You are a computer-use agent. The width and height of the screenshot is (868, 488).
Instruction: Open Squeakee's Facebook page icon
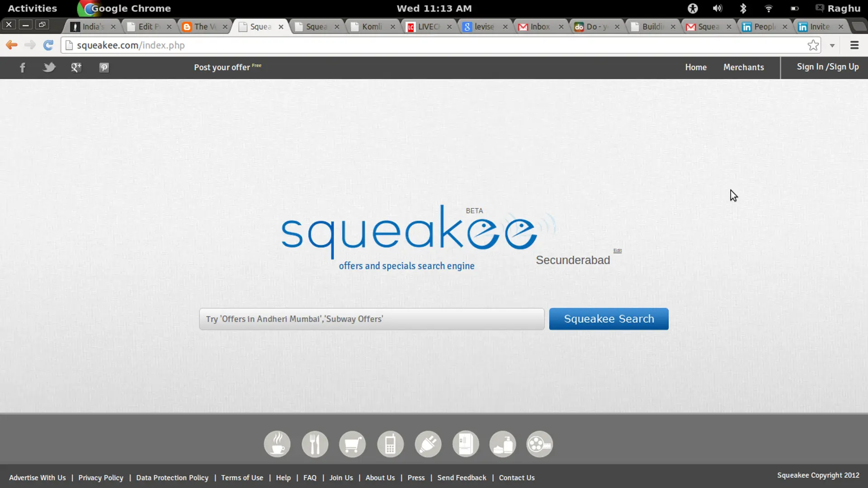(22, 68)
